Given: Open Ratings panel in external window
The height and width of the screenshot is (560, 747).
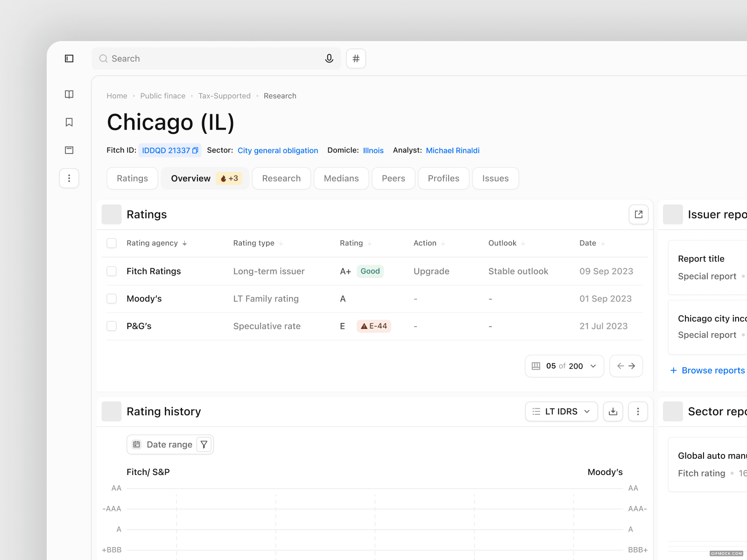Looking at the screenshot, I should [x=639, y=214].
